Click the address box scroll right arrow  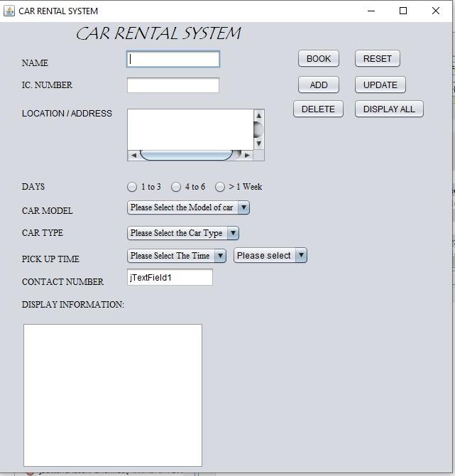pos(247,156)
